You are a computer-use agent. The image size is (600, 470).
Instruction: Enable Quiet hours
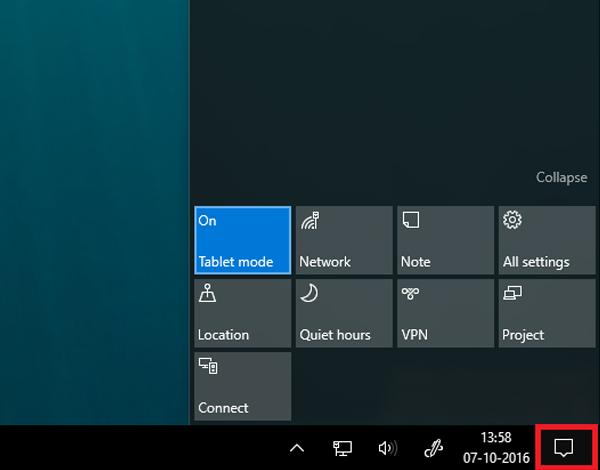click(344, 313)
